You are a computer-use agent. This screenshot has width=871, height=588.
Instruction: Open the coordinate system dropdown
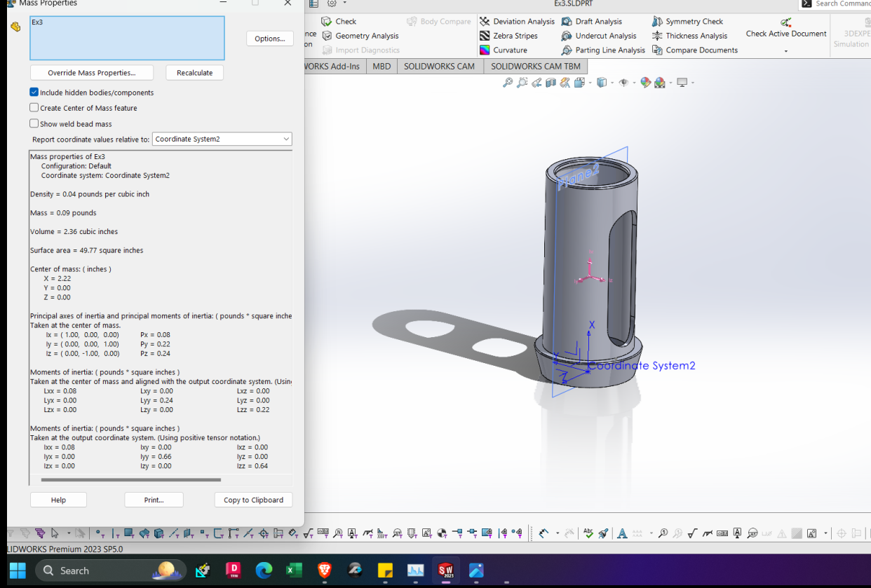(x=222, y=139)
